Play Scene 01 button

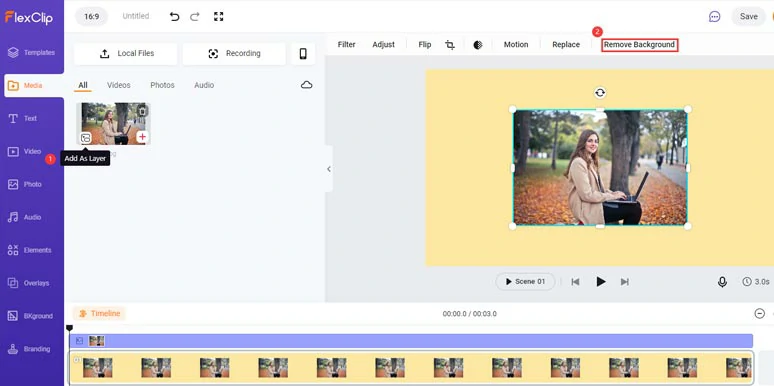pos(525,282)
